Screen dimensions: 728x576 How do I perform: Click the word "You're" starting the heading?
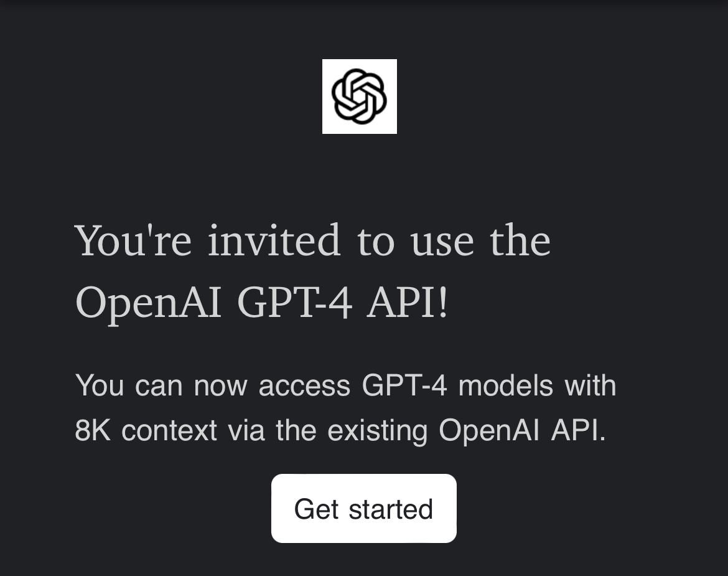134,240
